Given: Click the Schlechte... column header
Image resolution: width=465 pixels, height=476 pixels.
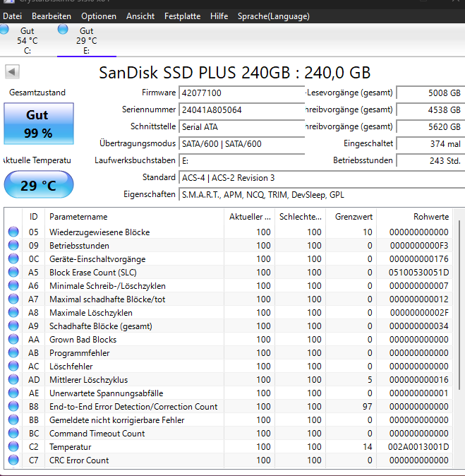Looking at the screenshot, I should click(x=301, y=217).
